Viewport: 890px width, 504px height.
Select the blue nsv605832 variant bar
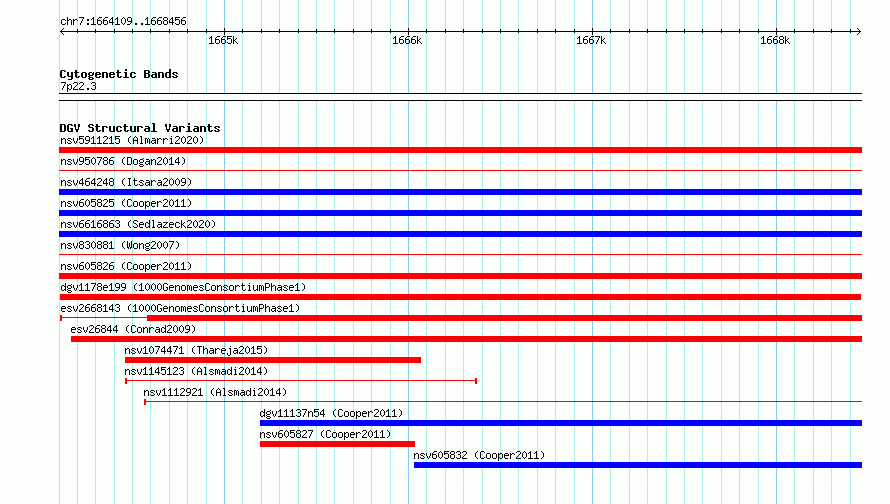638,465
